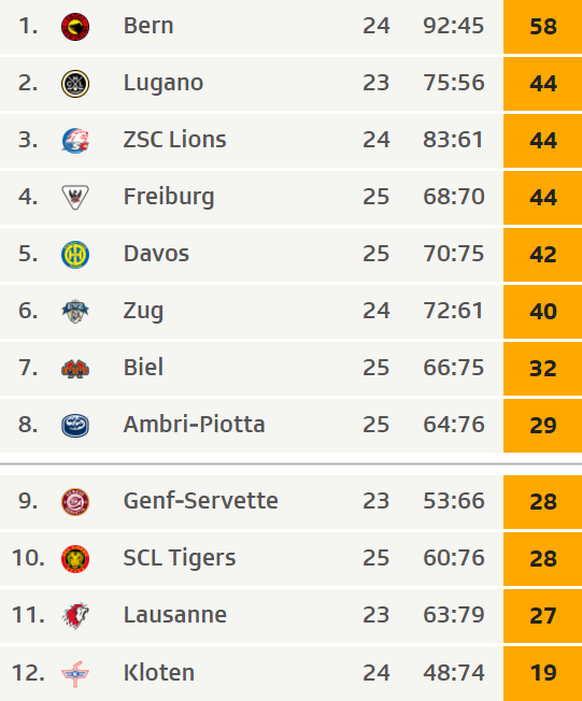The height and width of the screenshot is (701, 582).
Task: Open the ZSC Lions team name
Action: pyautogui.click(x=175, y=139)
